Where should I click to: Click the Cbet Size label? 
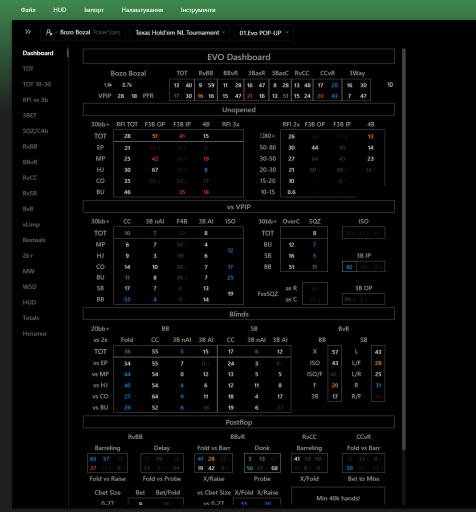point(107,493)
